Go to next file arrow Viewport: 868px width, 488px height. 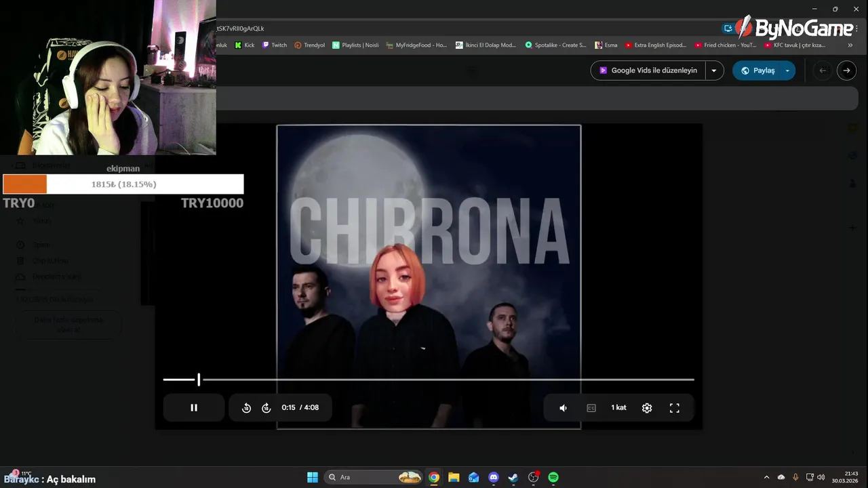point(846,70)
